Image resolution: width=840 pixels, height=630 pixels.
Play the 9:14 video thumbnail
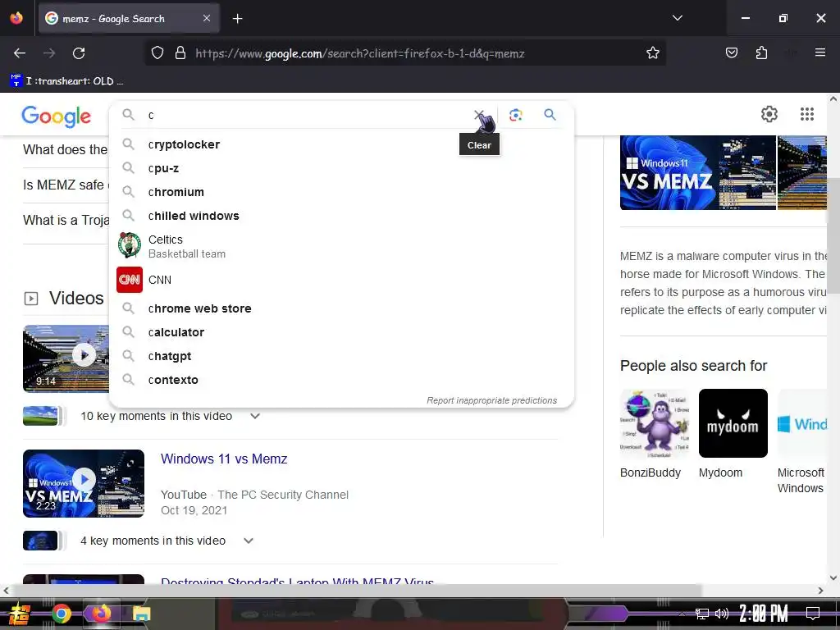point(66,358)
